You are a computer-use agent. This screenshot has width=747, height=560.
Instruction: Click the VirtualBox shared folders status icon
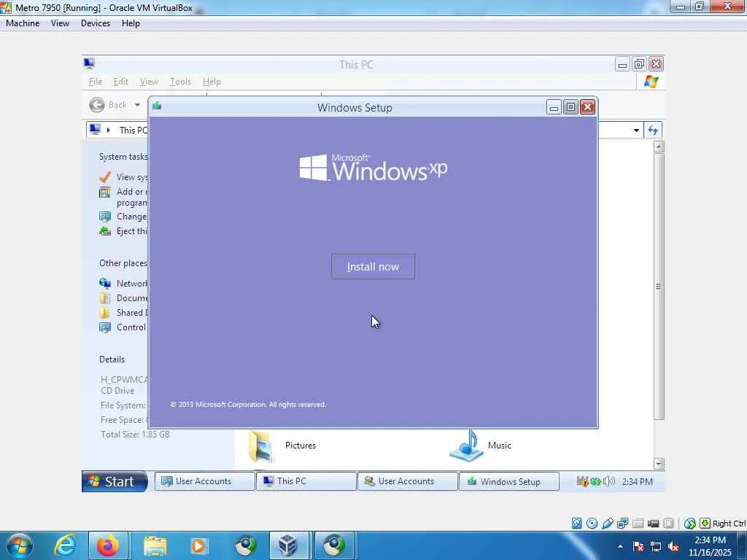tap(638, 524)
